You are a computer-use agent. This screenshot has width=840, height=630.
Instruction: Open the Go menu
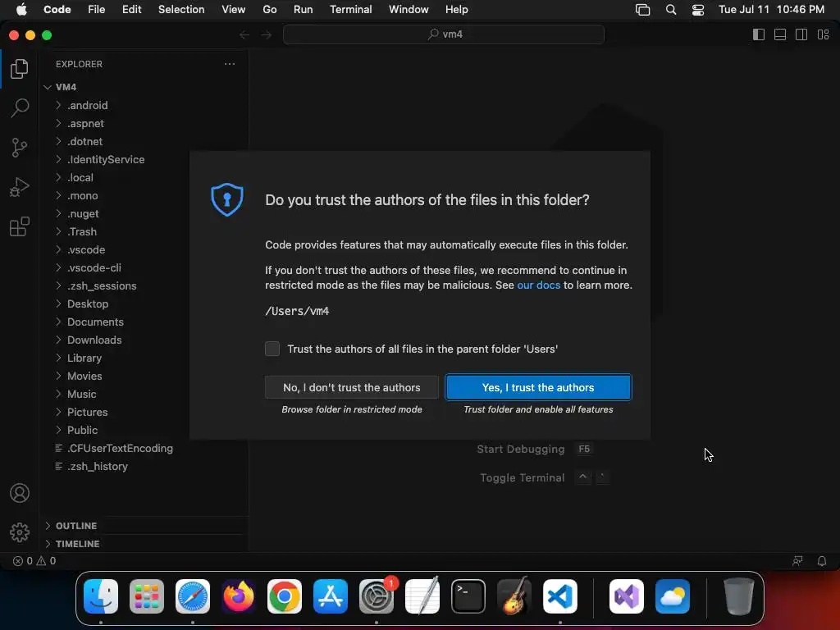pos(269,10)
